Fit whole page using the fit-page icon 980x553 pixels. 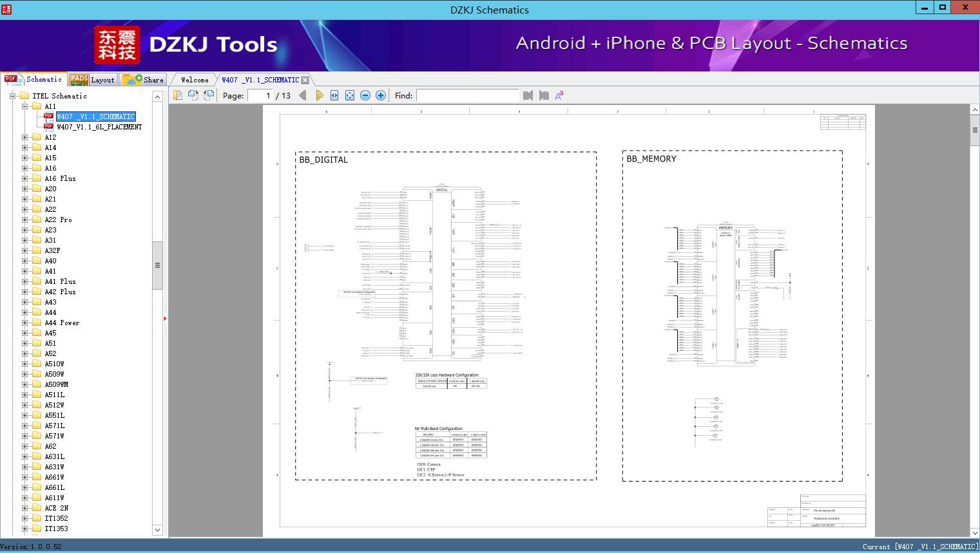[x=349, y=95]
